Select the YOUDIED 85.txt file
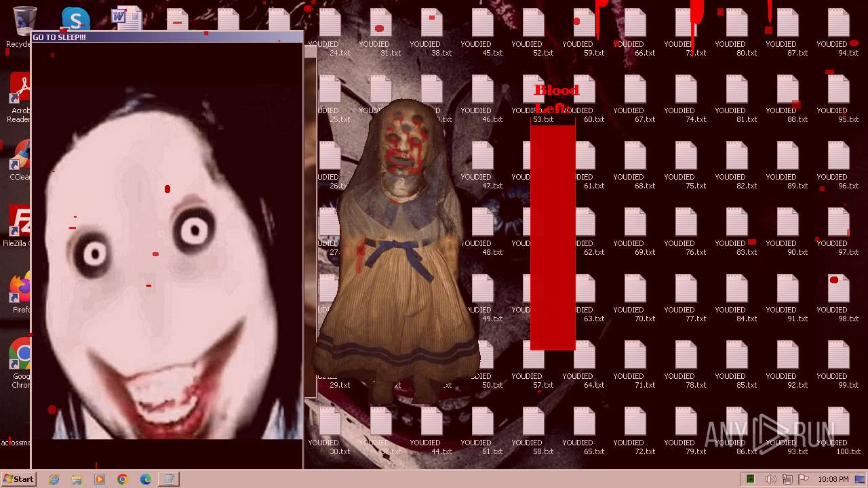 pyautogui.click(x=736, y=365)
